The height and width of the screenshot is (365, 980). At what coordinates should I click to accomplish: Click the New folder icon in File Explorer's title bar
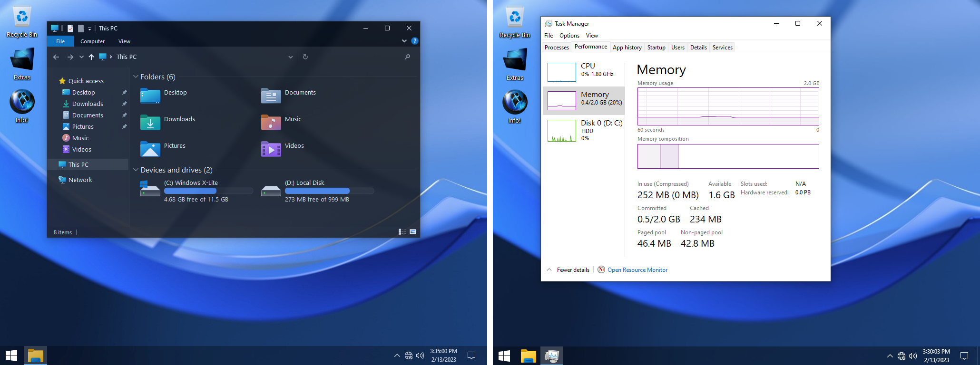pos(81,29)
